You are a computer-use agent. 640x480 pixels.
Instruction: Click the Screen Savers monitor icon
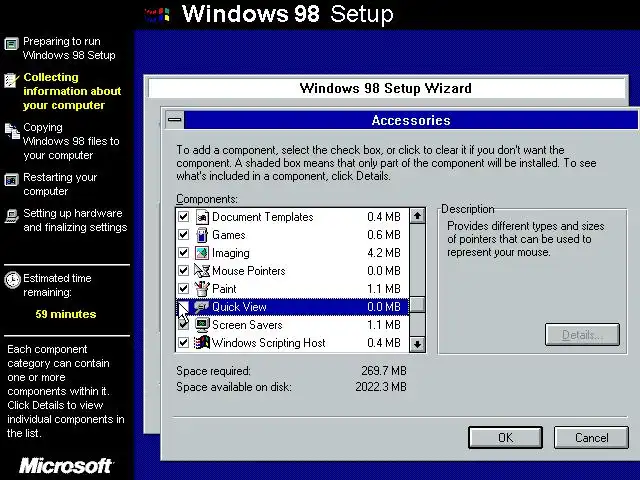[x=202, y=324]
